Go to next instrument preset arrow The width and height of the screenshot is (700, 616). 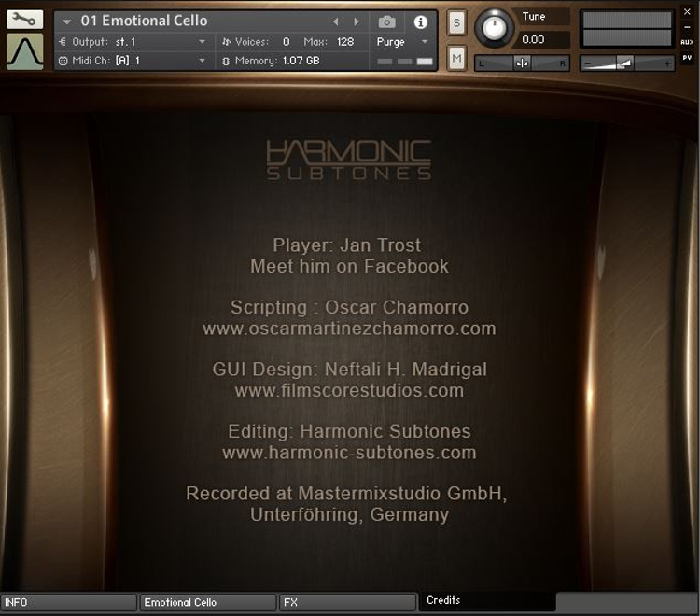(x=357, y=21)
